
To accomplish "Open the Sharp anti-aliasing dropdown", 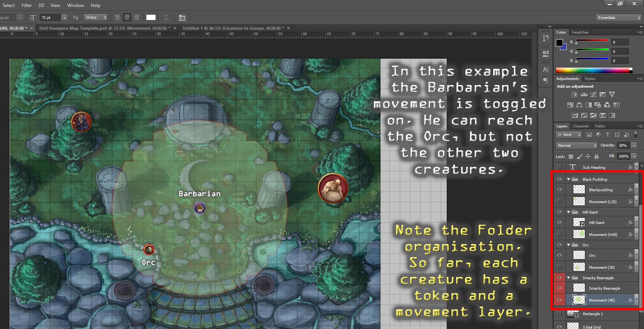I will point(95,17).
